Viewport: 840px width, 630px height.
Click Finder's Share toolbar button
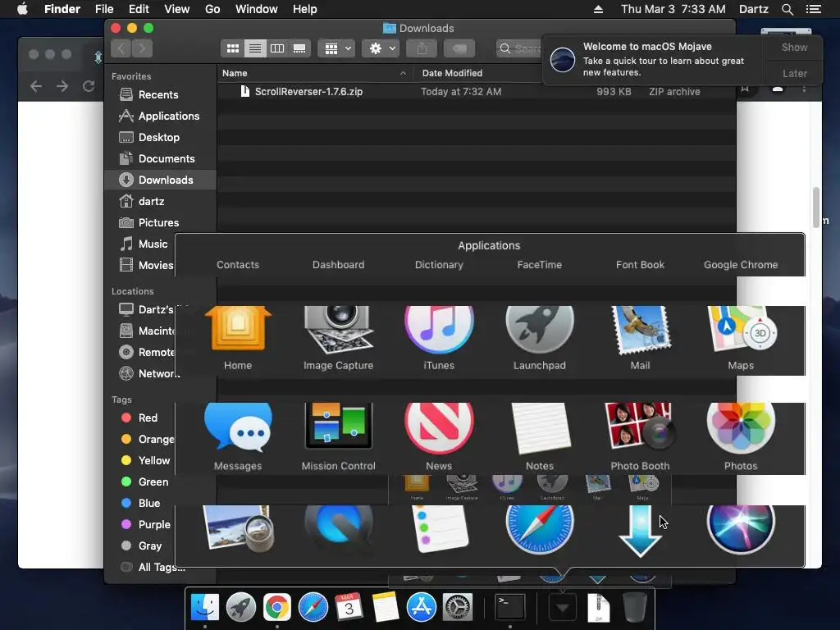click(422, 48)
